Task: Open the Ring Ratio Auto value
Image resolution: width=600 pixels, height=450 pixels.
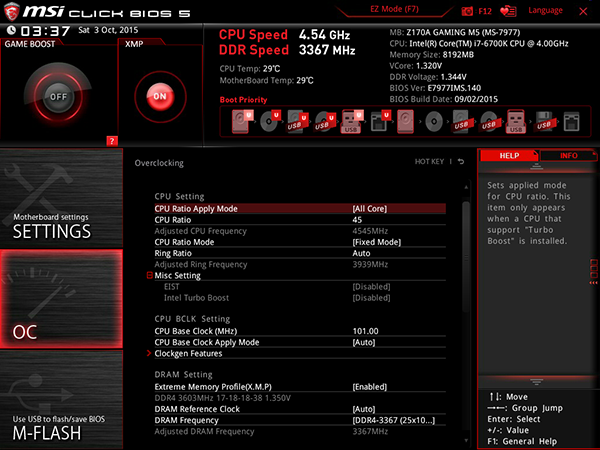Action: (x=361, y=253)
